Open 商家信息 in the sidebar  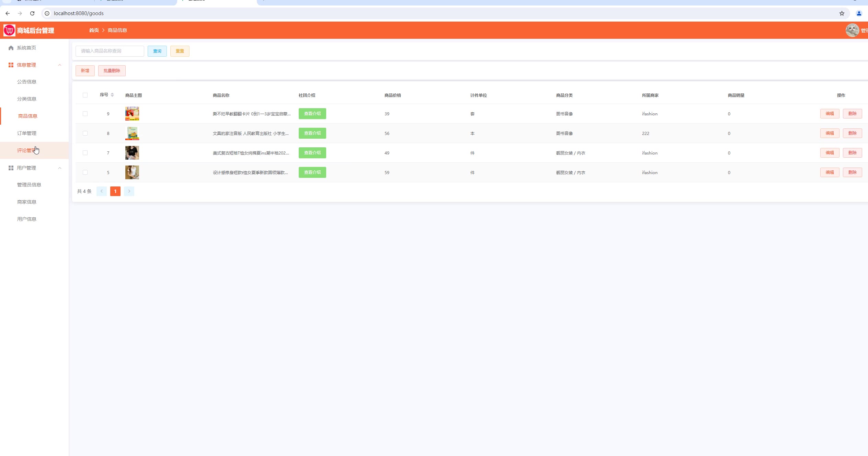pyautogui.click(x=27, y=202)
